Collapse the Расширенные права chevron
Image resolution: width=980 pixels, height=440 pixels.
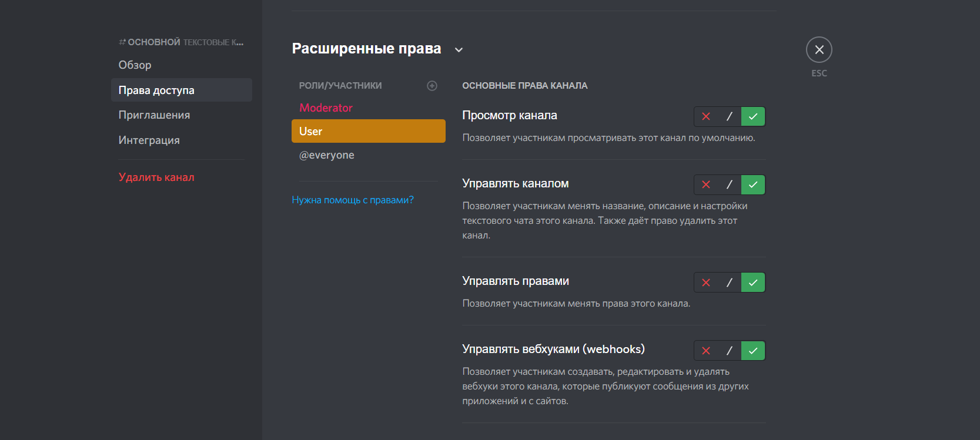pyautogui.click(x=459, y=50)
